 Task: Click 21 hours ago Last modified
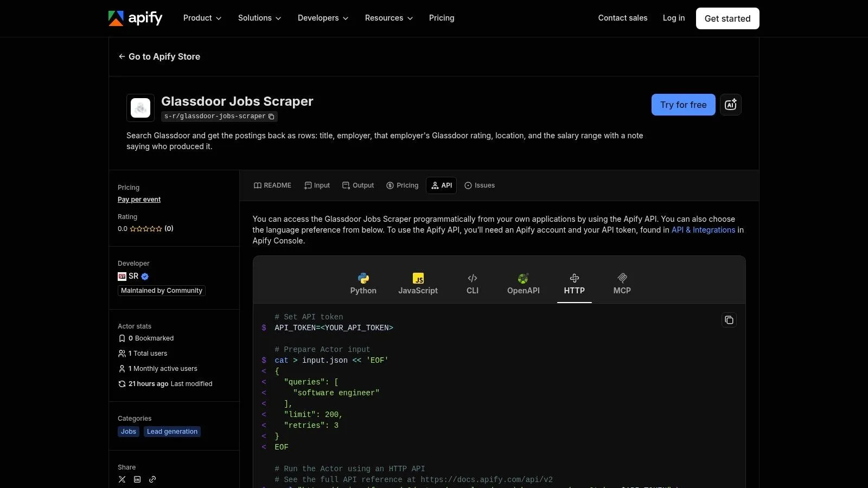[165, 384]
